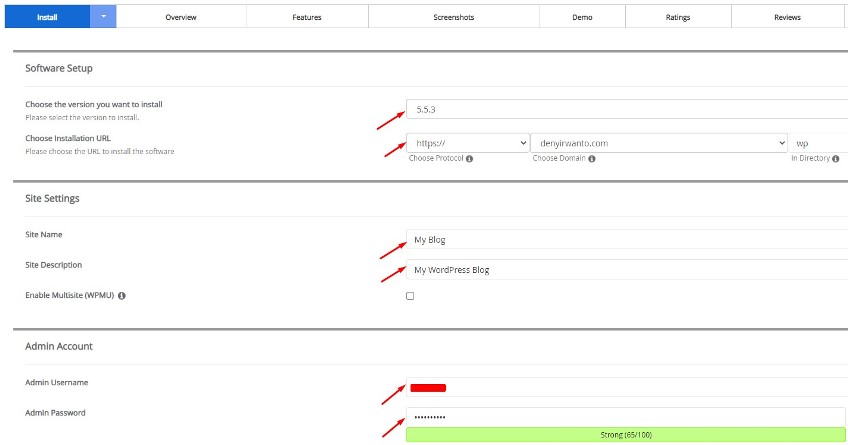This screenshot has width=848, height=445.
Task: Click the Choose Installation URL label
Action: 68,138
